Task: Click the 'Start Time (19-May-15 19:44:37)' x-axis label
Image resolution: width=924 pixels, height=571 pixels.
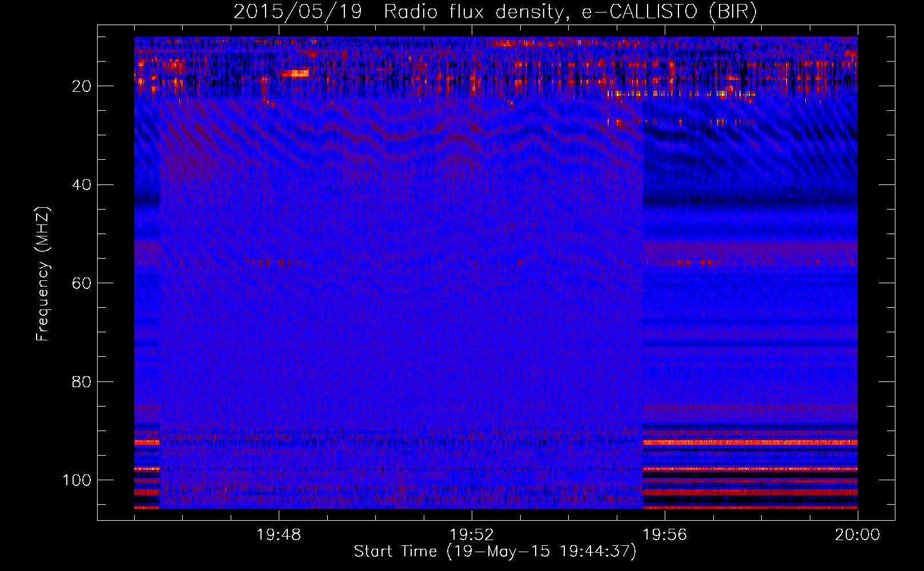Action: point(495,552)
